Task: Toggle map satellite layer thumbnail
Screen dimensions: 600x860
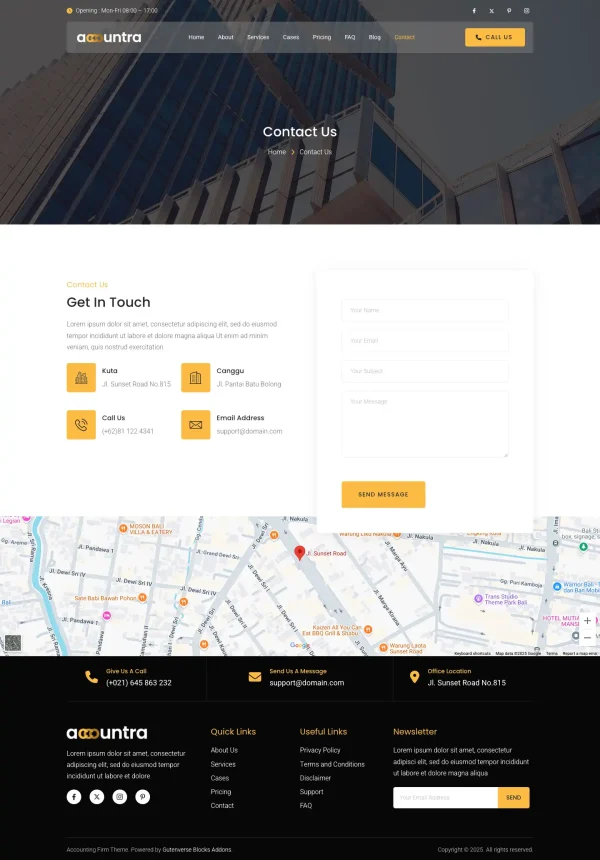Action: point(12,643)
